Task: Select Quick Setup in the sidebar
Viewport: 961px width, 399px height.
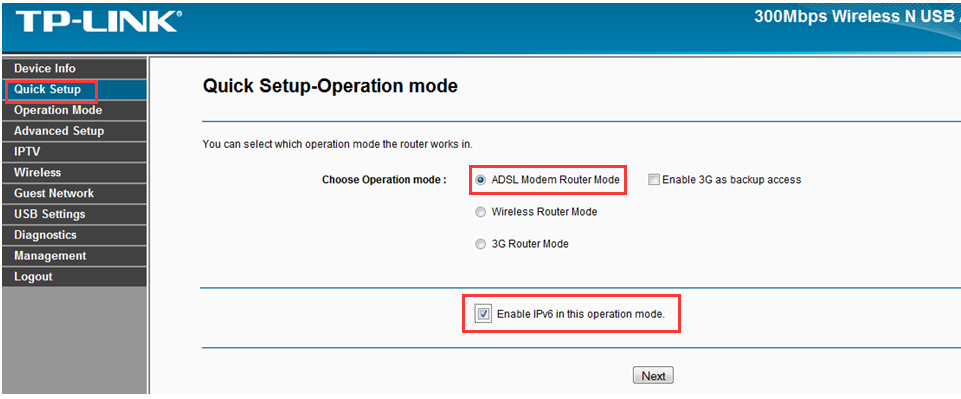Action: (74, 89)
